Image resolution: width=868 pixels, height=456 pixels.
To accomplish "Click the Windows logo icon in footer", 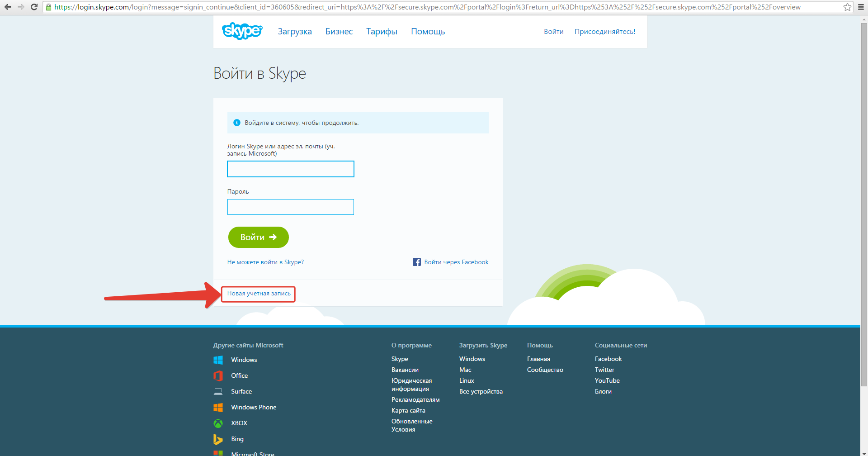I will coord(218,360).
